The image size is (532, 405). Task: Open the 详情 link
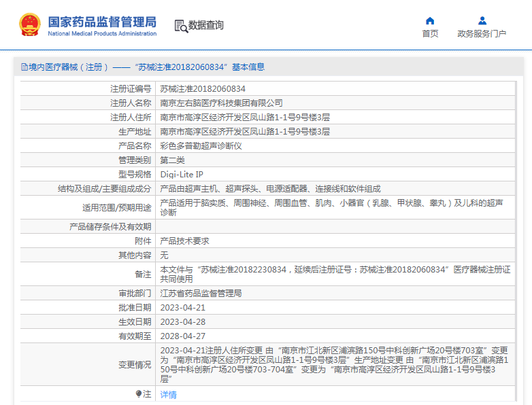pos(168,395)
